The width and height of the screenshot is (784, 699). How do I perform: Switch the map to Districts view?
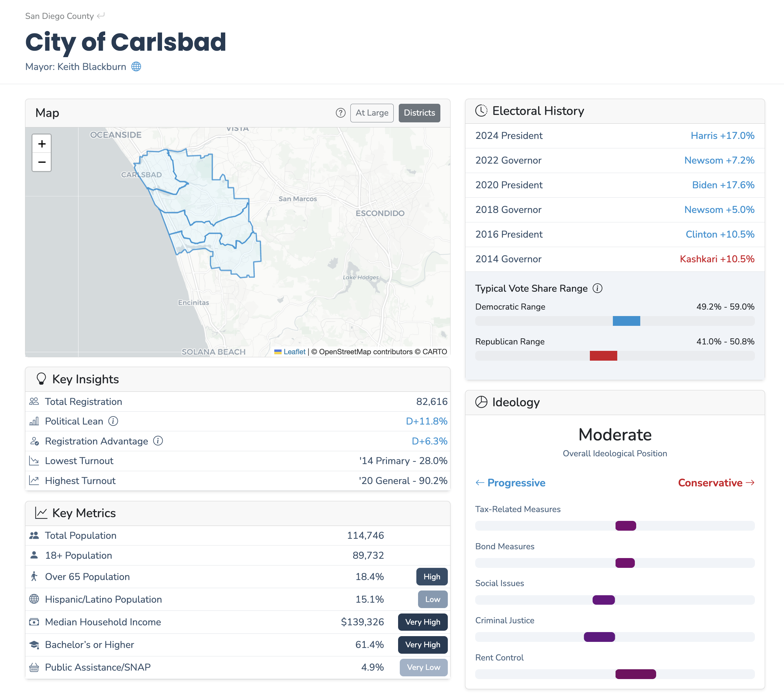(419, 113)
